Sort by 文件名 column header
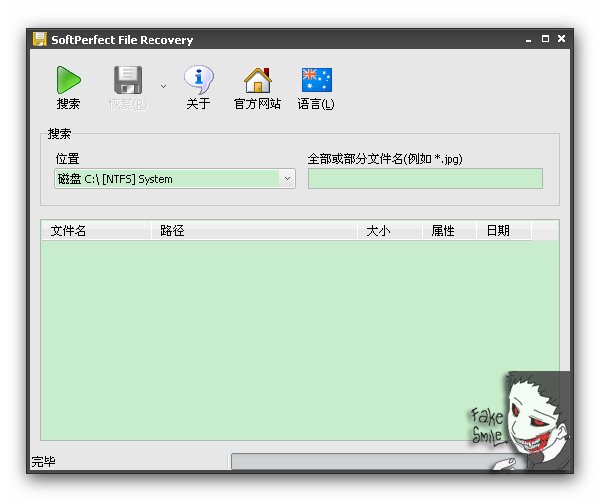 [96, 231]
